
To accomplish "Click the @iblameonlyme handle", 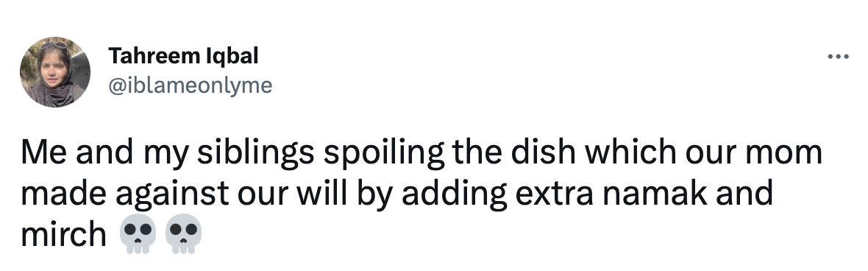I will (190, 86).
